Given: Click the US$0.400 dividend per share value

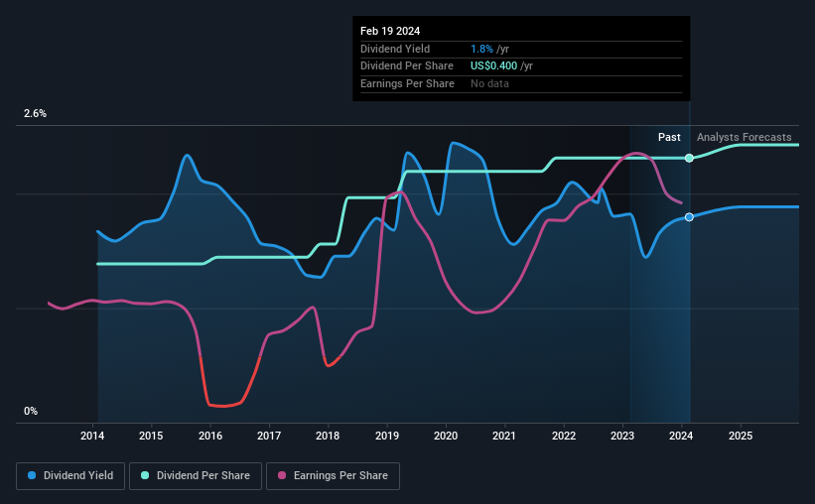Looking at the screenshot, I should coord(493,66).
